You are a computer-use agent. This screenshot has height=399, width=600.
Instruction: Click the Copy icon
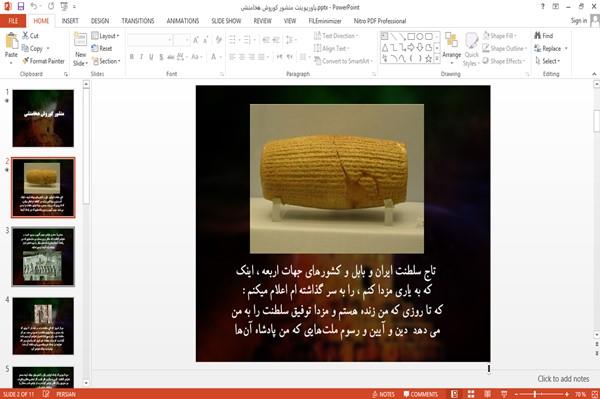coord(25,48)
